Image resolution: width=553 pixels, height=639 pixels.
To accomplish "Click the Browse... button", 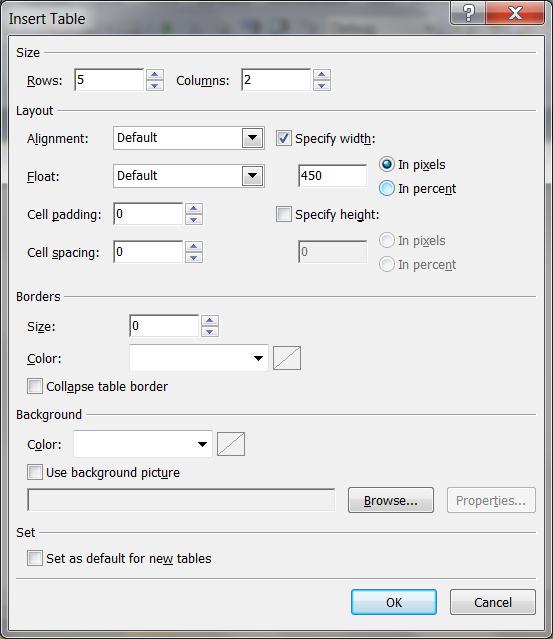I will point(391,500).
